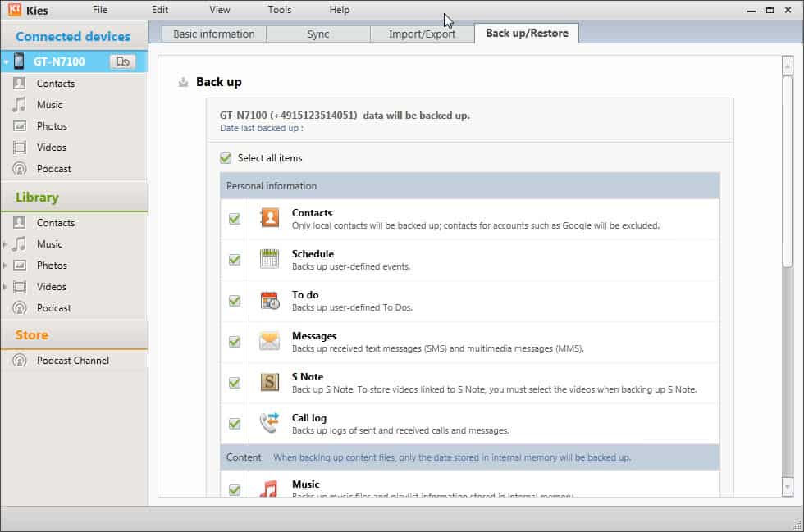The width and height of the screenshot is (804, 532).
Task: Click the Date last backed up link
Action: [261, 128]
